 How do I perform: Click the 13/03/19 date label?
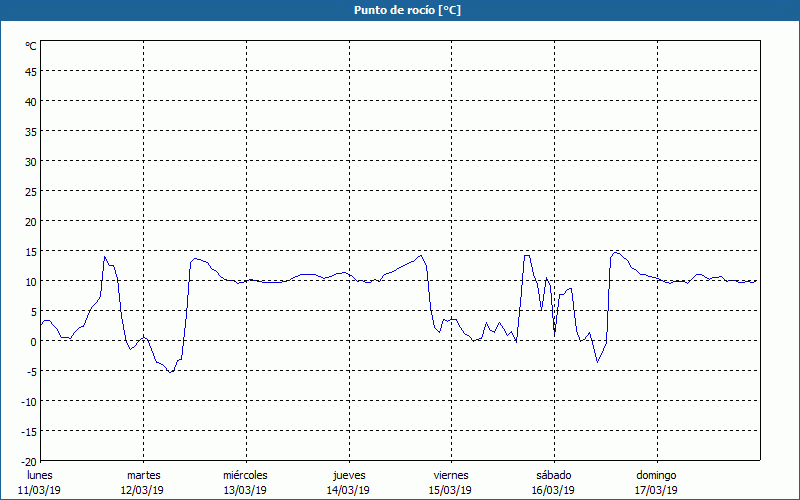tap(245, 490)
